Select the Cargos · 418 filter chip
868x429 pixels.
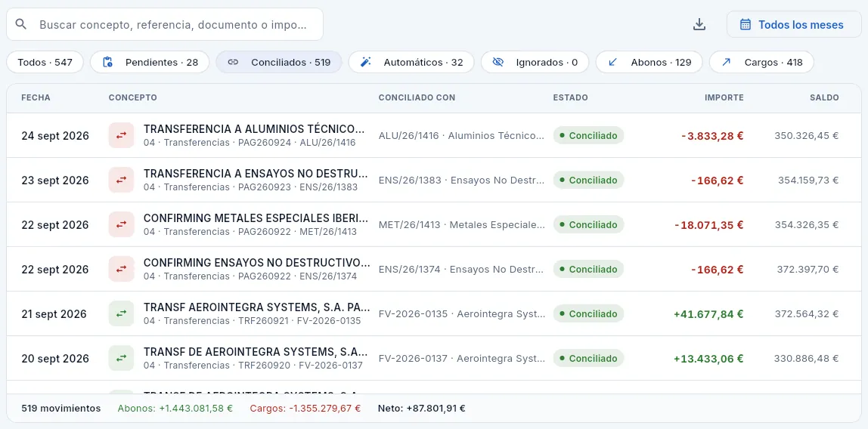coord(761,63)
